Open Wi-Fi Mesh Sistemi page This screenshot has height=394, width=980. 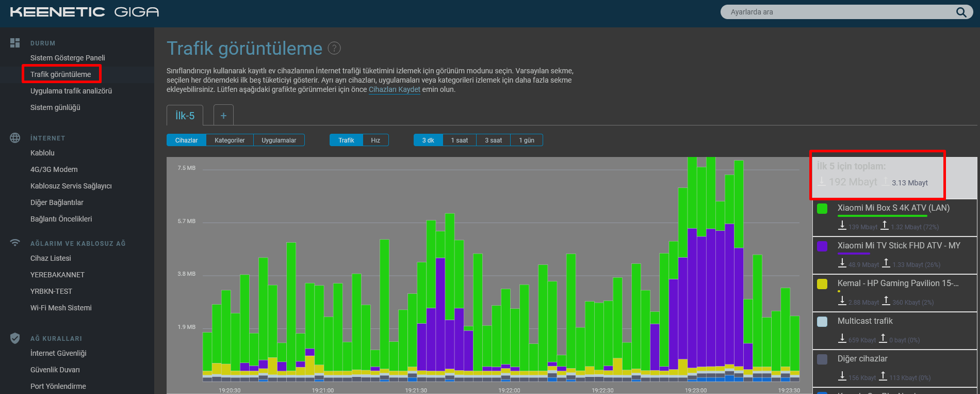(61, 308)
